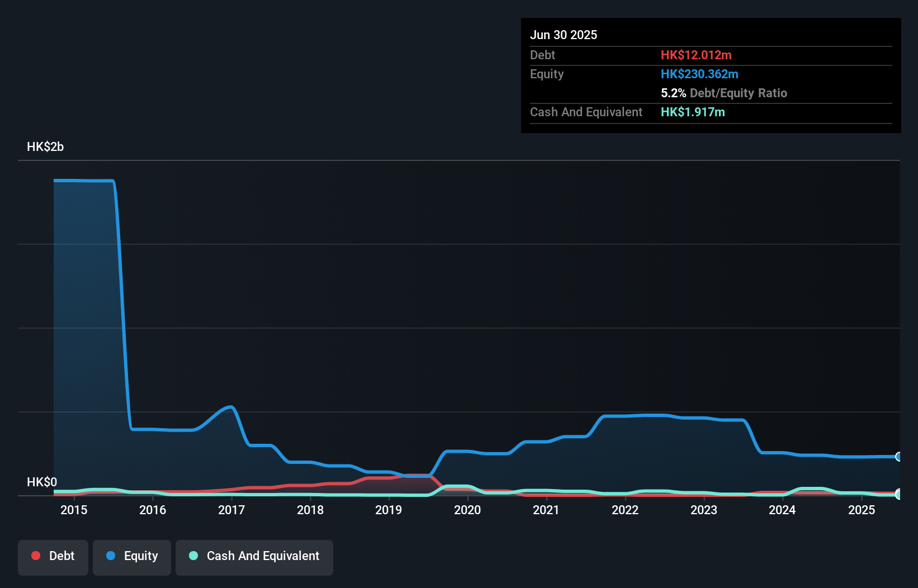Screen dimensions: 918x588
Task: Click the Debt label in tooltip
Action: pos(542,55)
